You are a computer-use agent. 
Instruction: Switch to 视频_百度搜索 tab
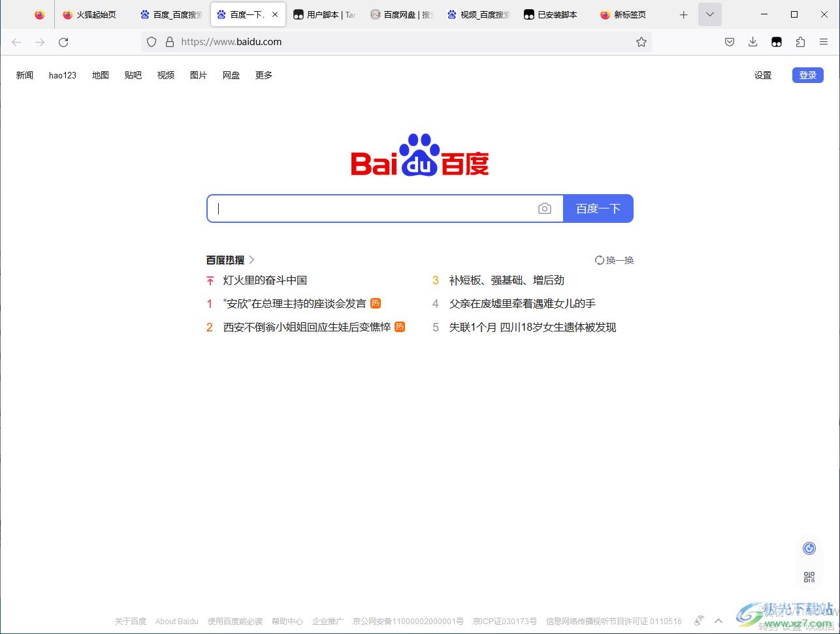click(479, 14)
